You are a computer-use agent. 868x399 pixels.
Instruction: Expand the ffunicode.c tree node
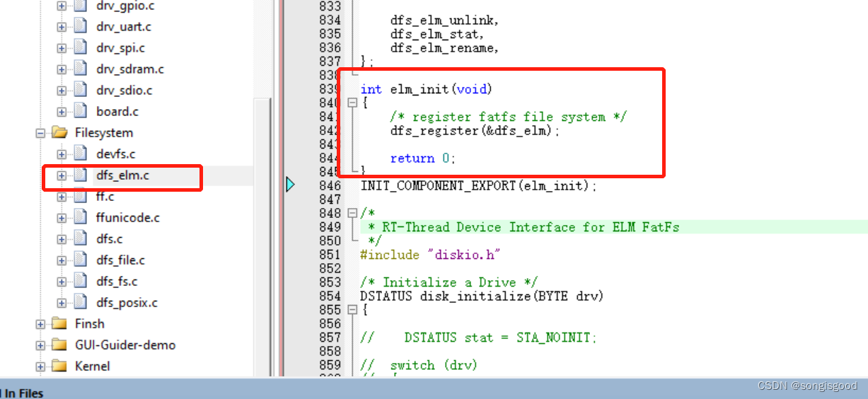tap(62, 218)
